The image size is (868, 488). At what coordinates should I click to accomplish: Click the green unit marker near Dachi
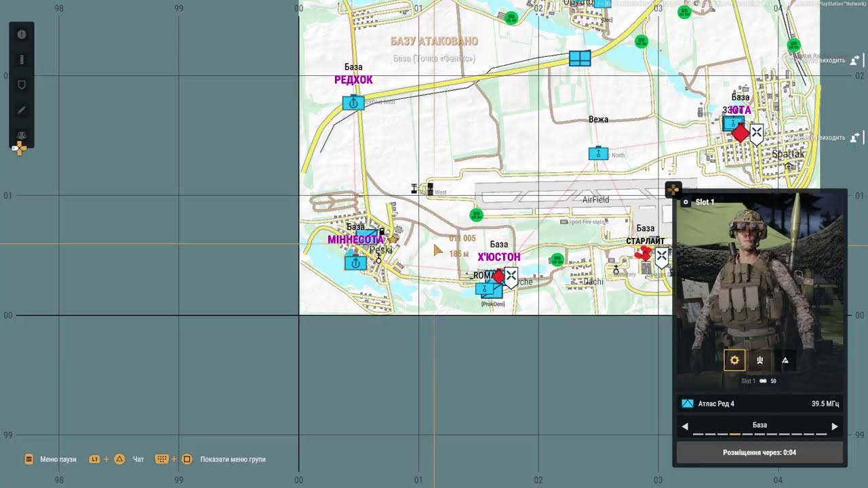point(557,260)
